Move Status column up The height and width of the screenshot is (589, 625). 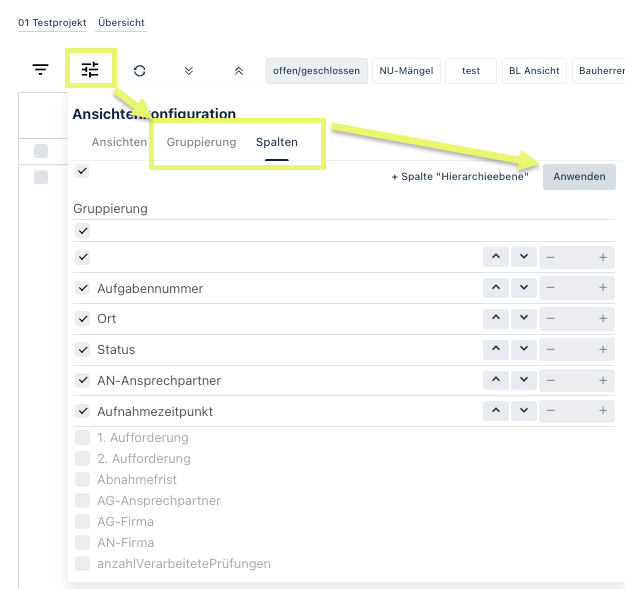pyautogui.click(x=496, y=350)
